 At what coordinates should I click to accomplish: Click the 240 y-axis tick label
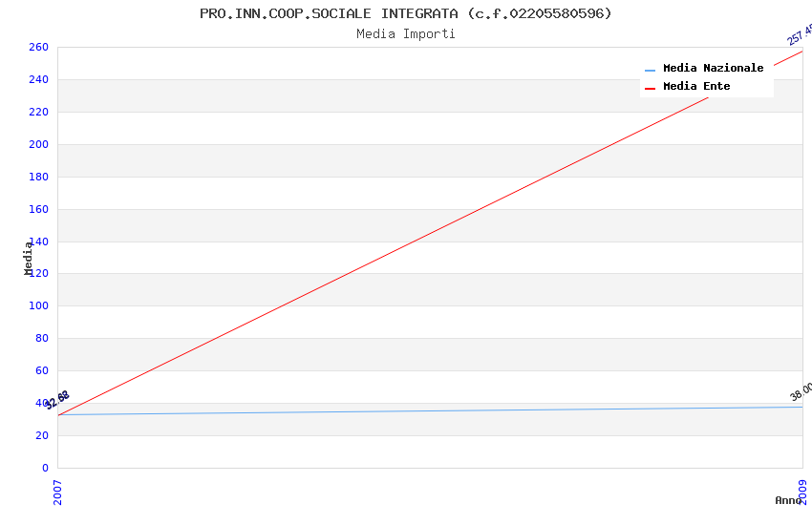[x=38, y=79]
